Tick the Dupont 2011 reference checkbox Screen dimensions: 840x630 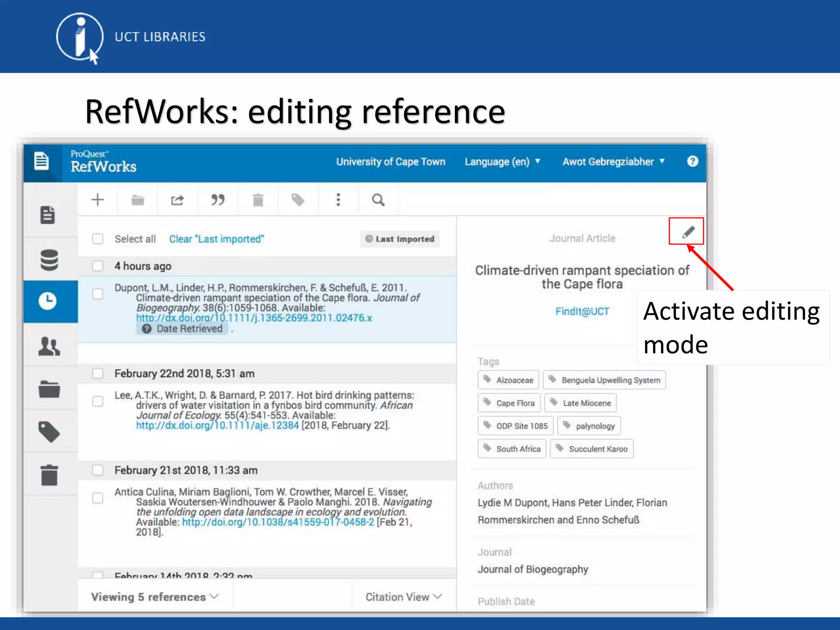tap(98, 294)
